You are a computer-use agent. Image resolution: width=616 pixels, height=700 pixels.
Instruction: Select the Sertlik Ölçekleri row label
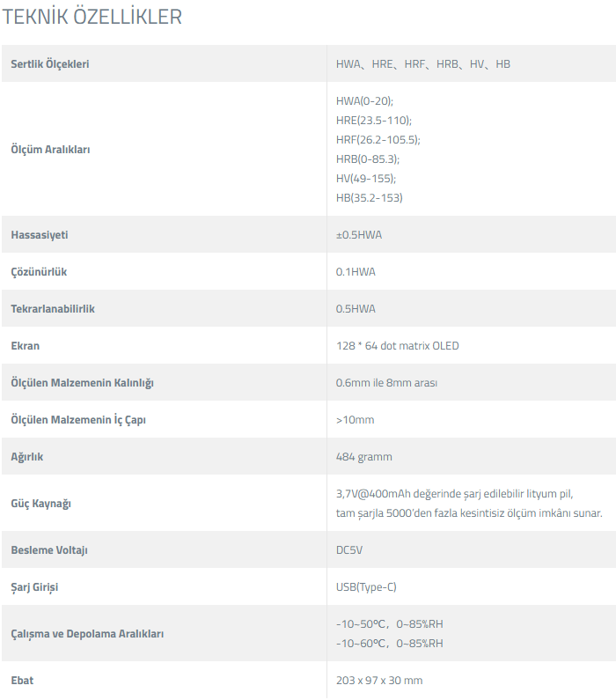click(50, 64)
